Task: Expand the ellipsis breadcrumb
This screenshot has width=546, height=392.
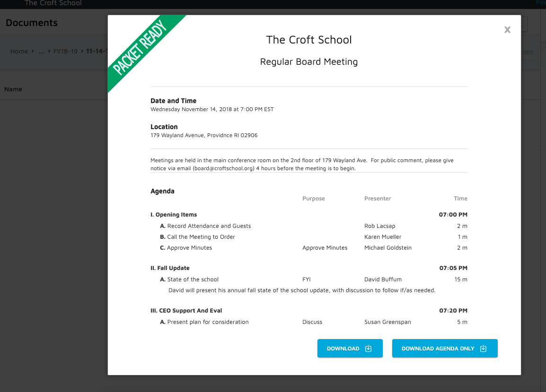Action: [x=42, y=51]
